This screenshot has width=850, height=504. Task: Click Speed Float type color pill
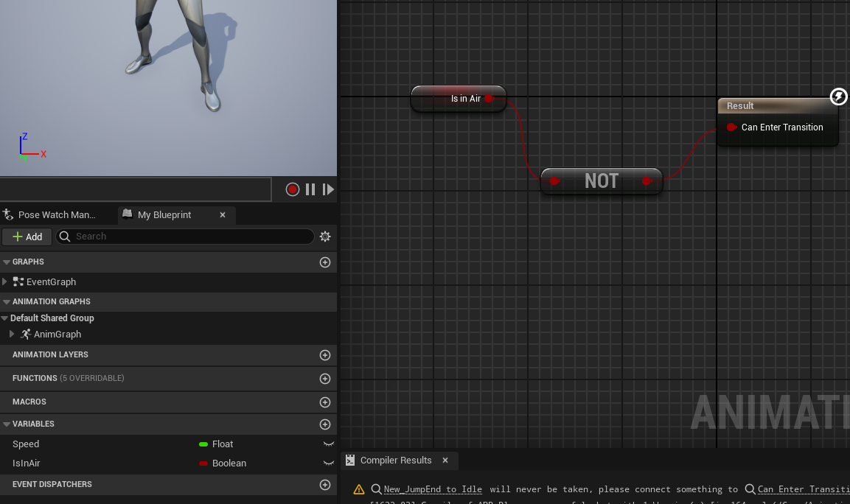click(203, 444)
